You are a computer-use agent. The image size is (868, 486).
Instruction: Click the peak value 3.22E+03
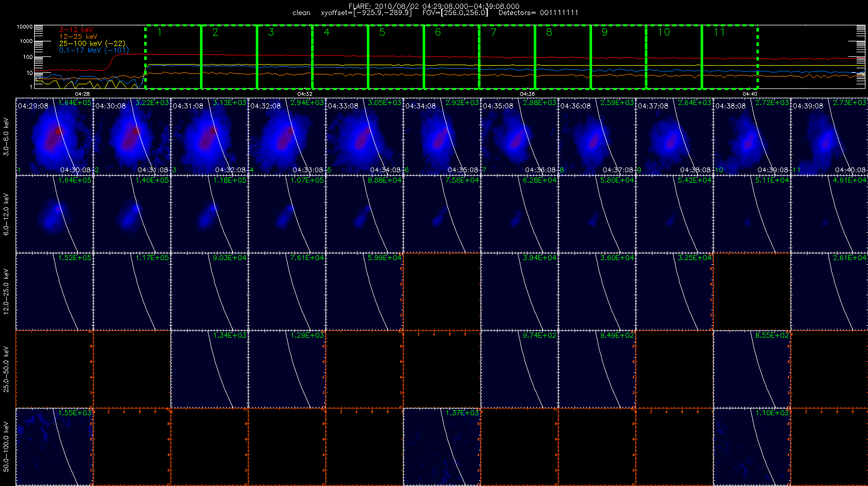[x=152, y=102]
